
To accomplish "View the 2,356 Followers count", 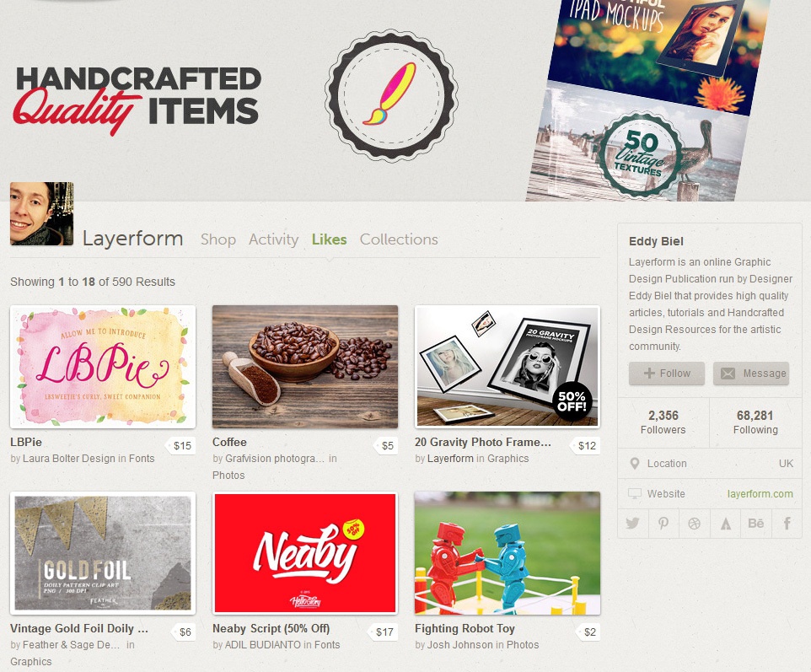I will [663, 422].
